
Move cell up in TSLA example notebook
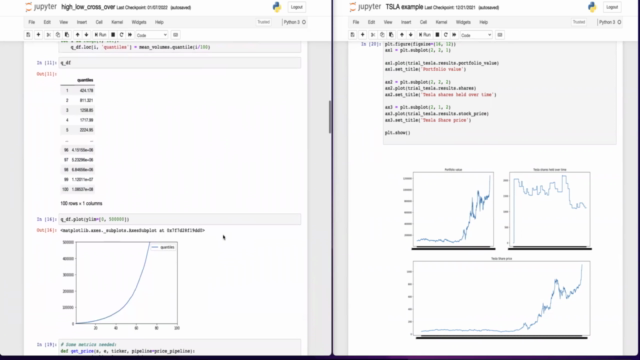pos(402,35)
